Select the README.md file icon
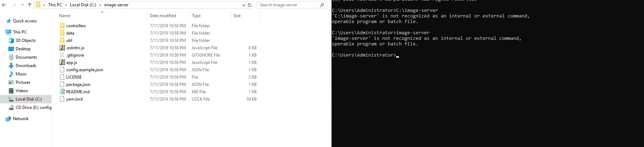The height and width of the screenshot is (147, 644). point(62,91)
